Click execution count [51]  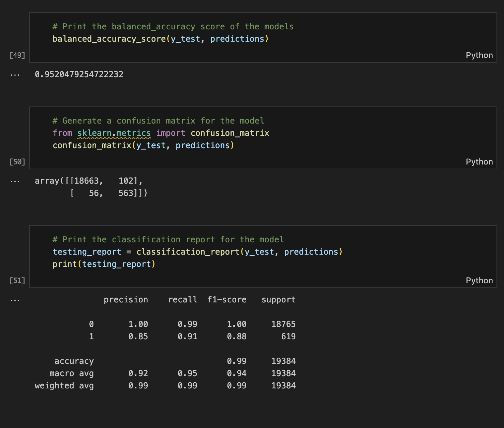(x=17, y=281)
